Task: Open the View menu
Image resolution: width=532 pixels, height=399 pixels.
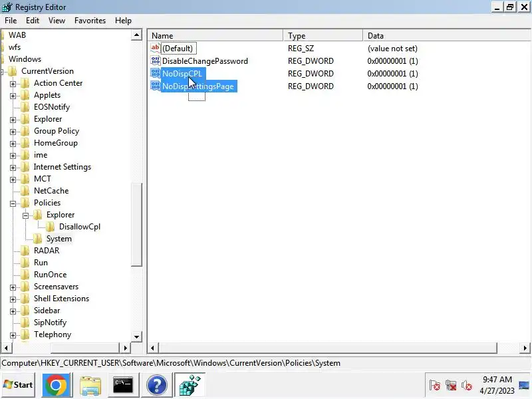Action: click(57, 21)
